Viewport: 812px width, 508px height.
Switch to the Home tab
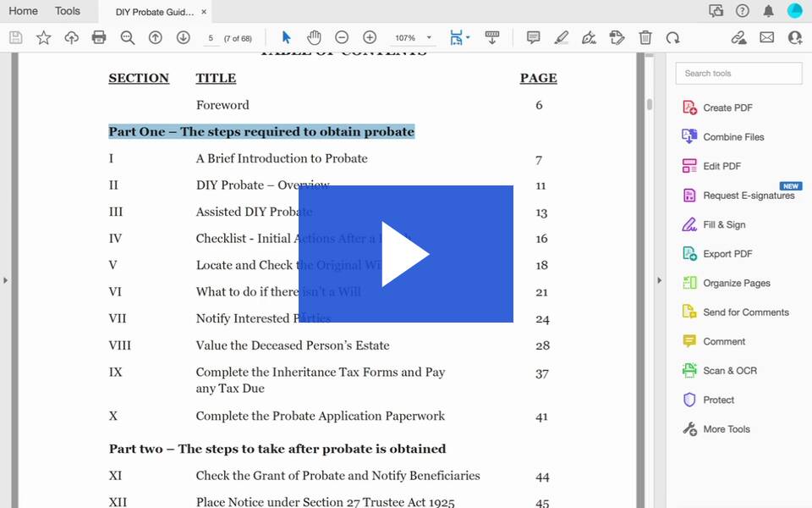click(24, 11)
